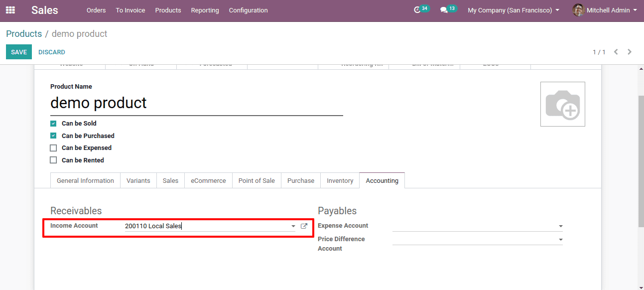Click the 1 / 1 pager counter
Image resolution: width=644 pixels, height=290 pixels.
tap(599, 52)
